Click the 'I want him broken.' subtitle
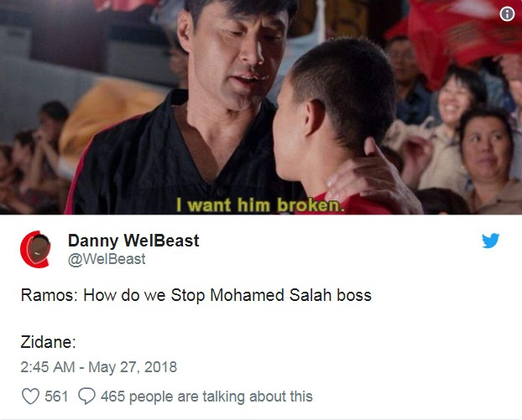Image resolution: width=522 pixels, height=420 pixels. click(259, 205)
